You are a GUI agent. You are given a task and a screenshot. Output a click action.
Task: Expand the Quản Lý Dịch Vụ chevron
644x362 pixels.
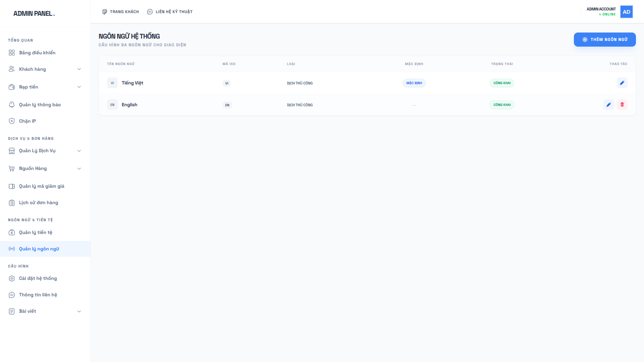79,151
